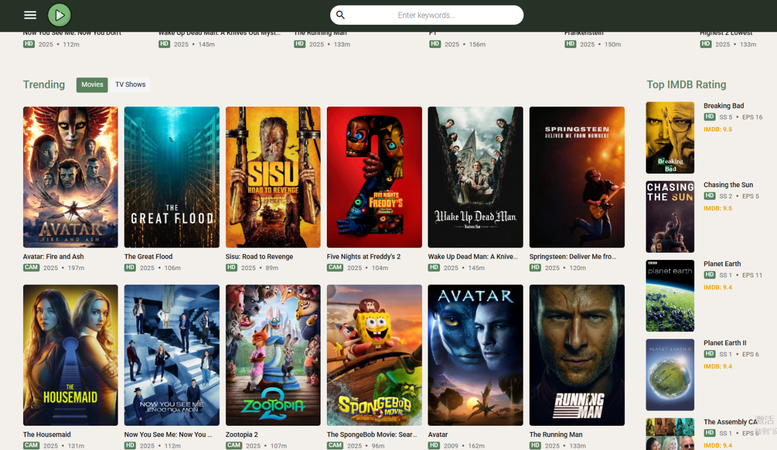
Task: Click the Breaking Bad title link
Action: 723,106
